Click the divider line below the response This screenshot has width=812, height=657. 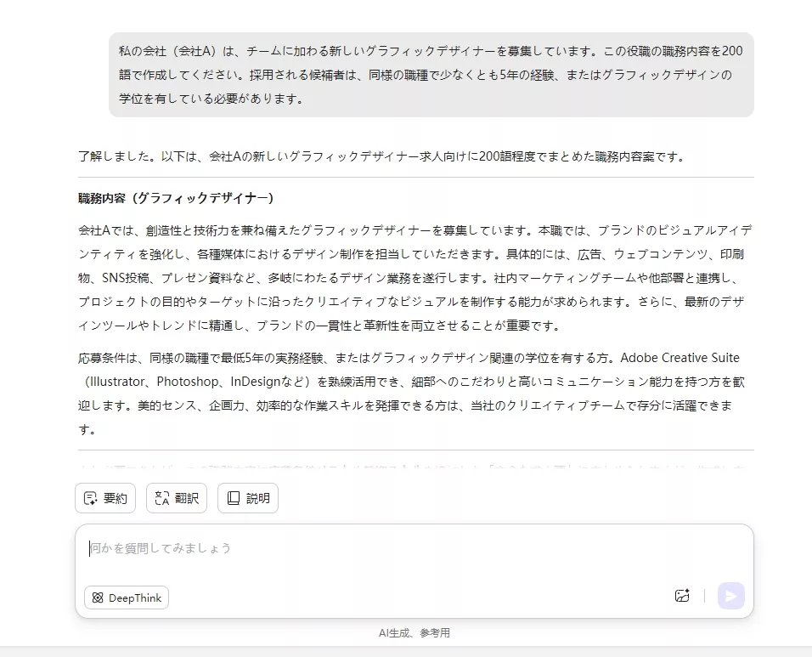414,448
